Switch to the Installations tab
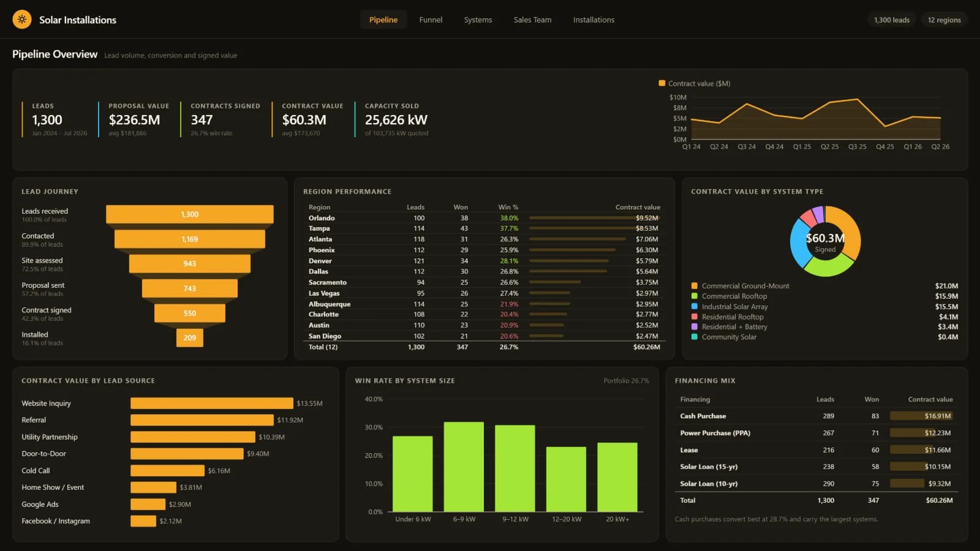The width and height of the screenshot is (980, 551). click(x=594, y=20)
